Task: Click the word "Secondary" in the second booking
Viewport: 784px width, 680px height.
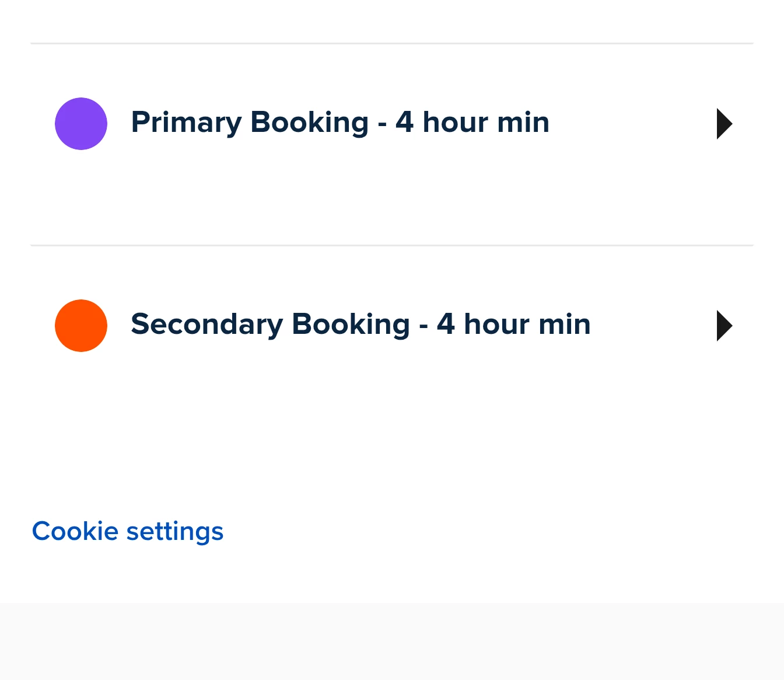Action: click(x=206, y=325)
